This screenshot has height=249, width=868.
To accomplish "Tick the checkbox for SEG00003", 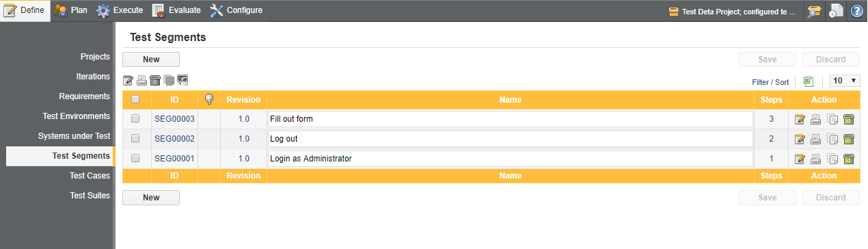I will click(x=135, y=119).
